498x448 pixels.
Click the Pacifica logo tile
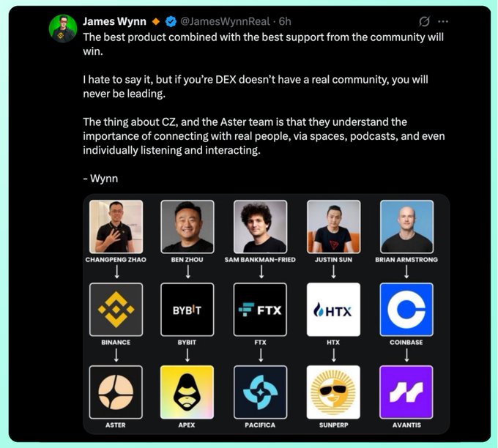click(260, 392)
